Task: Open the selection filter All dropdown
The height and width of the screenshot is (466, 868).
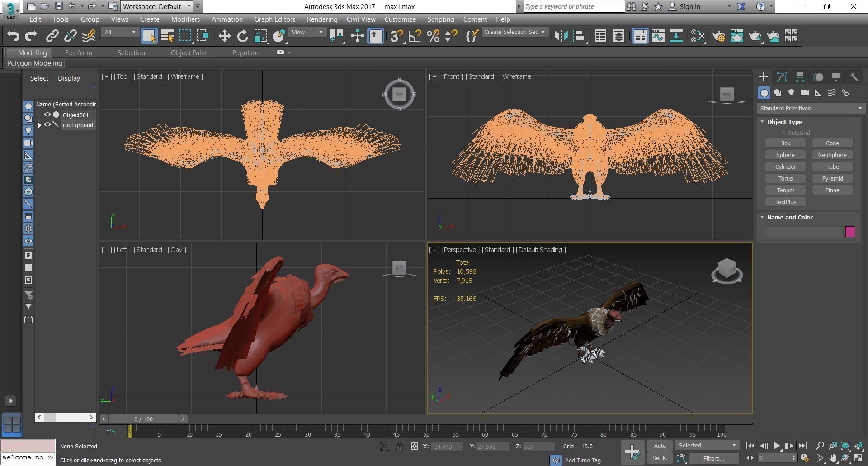Action: [120, 32]
